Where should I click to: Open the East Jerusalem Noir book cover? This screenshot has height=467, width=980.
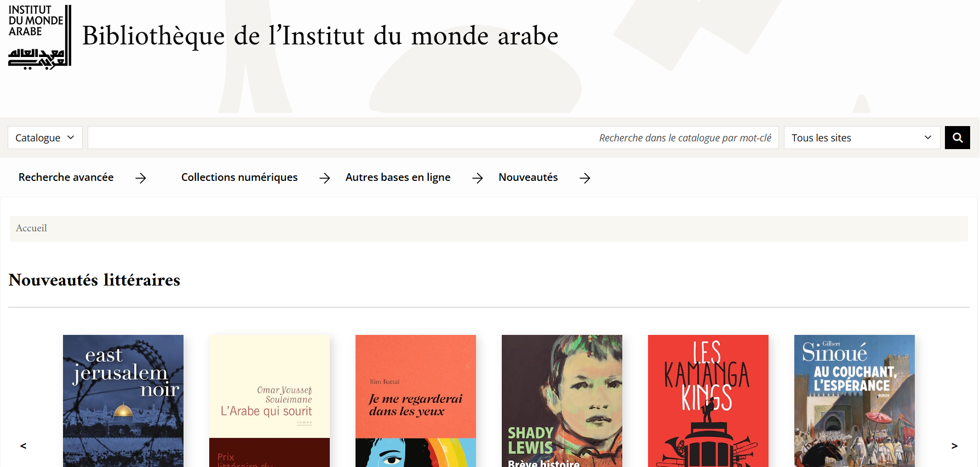(123, 401)
